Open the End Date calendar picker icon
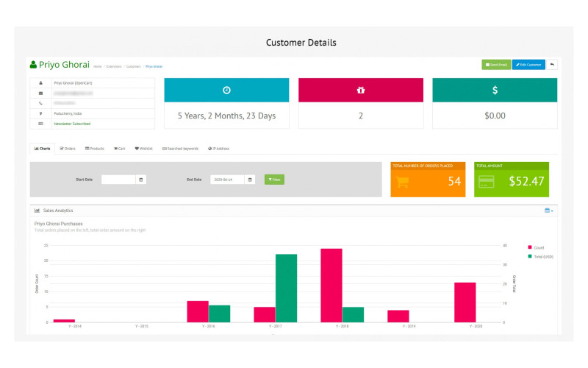Image resolution: width=588 pixels, height=368 pixels. [250, 180]
